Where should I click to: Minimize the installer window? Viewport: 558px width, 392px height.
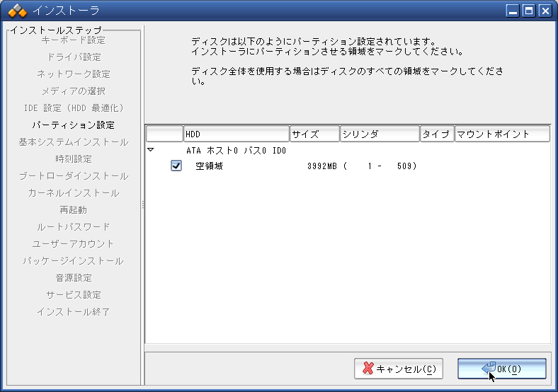(x=513, y=11)
